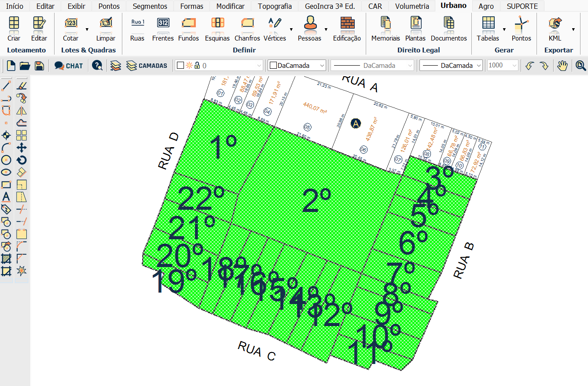Toggle the layer lock icon
Screen dimensions: 588x386
pos(197,66)
